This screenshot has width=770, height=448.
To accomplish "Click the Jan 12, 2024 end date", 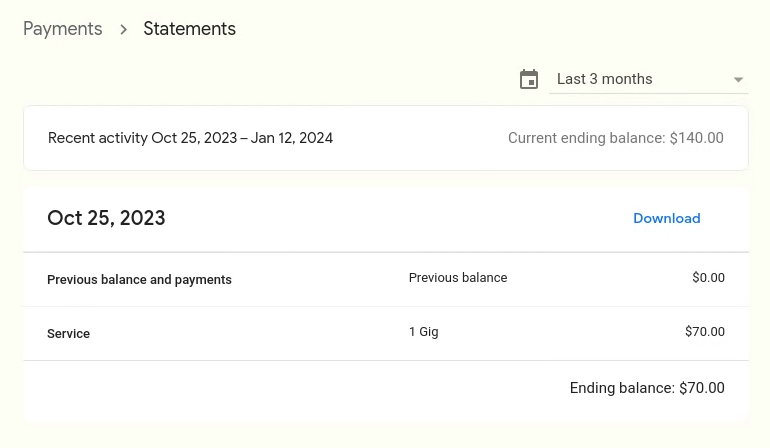I will [x=292, y=138].
